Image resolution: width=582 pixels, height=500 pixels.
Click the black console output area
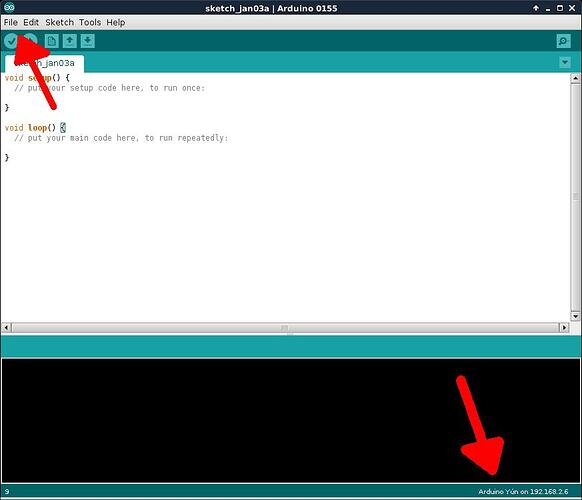[x=291, y=421]
